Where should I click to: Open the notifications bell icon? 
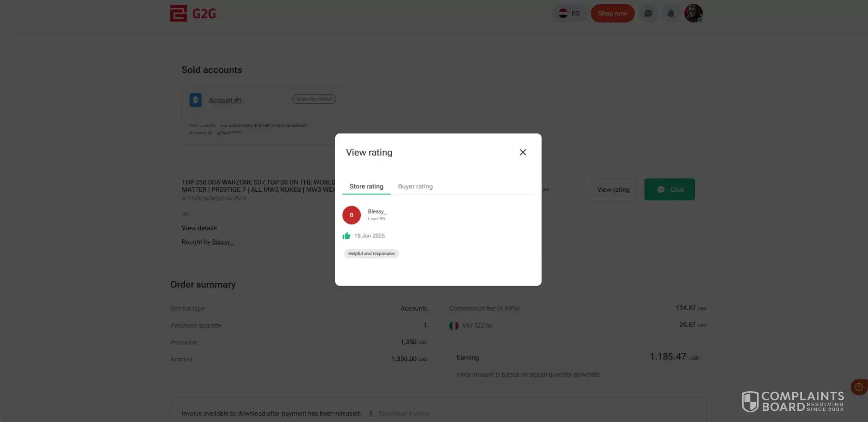[x=671, y=13]
